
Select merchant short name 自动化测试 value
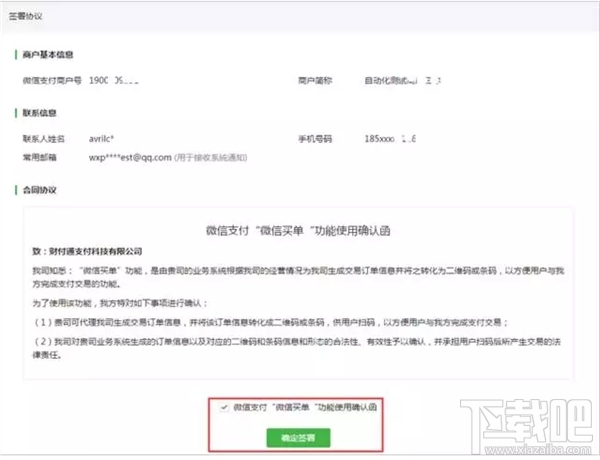(x=403, y=80)
